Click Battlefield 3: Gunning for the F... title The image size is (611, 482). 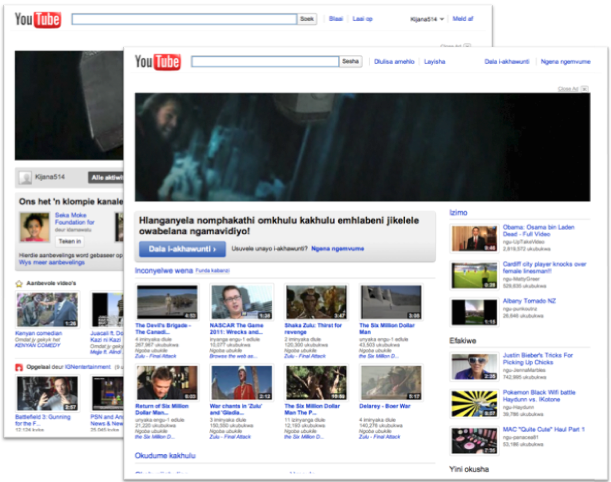pyautogui.click(x=42, y=420)
